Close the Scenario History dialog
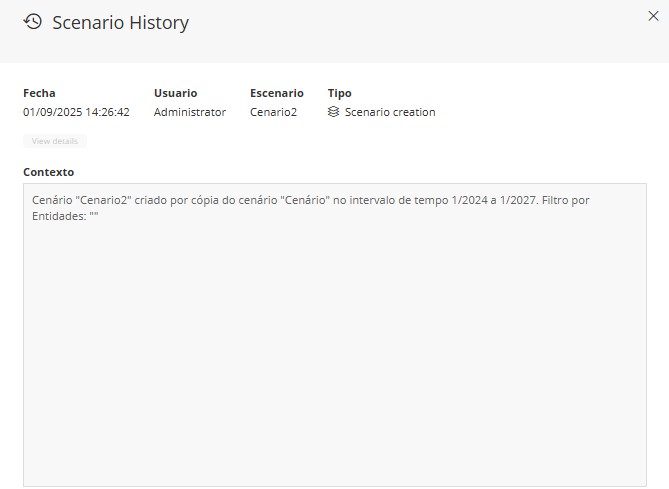Screen dimensions: 669x489 coord(653,15)
